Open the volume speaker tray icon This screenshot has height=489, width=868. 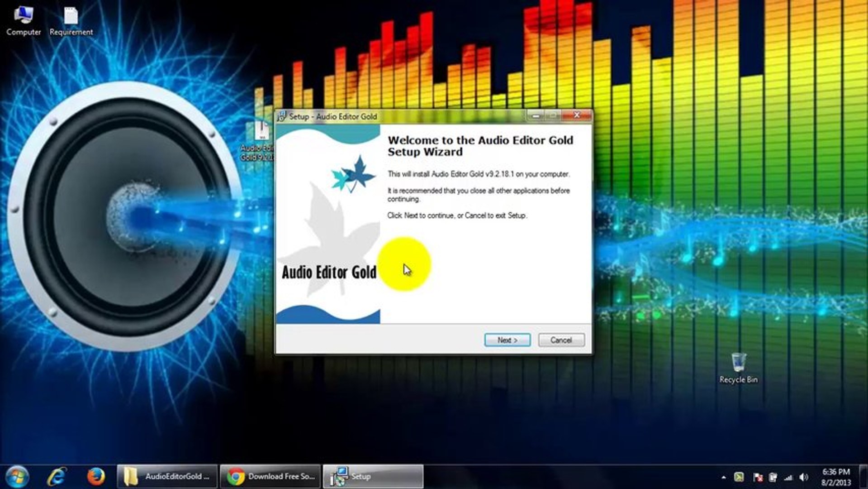tap(804, 477)
